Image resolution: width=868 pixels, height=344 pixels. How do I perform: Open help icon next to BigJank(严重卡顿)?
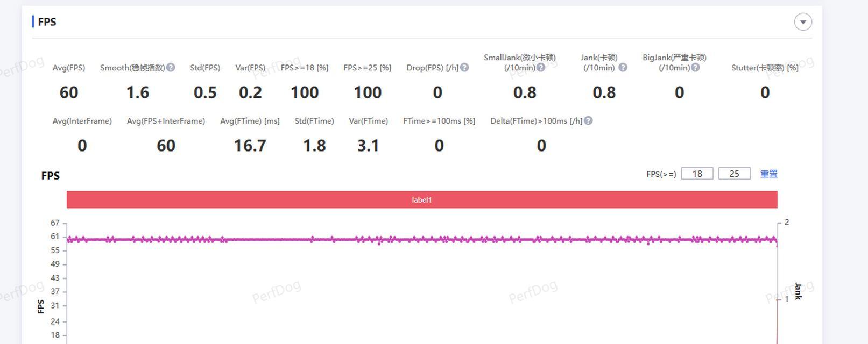coord(695,68)
